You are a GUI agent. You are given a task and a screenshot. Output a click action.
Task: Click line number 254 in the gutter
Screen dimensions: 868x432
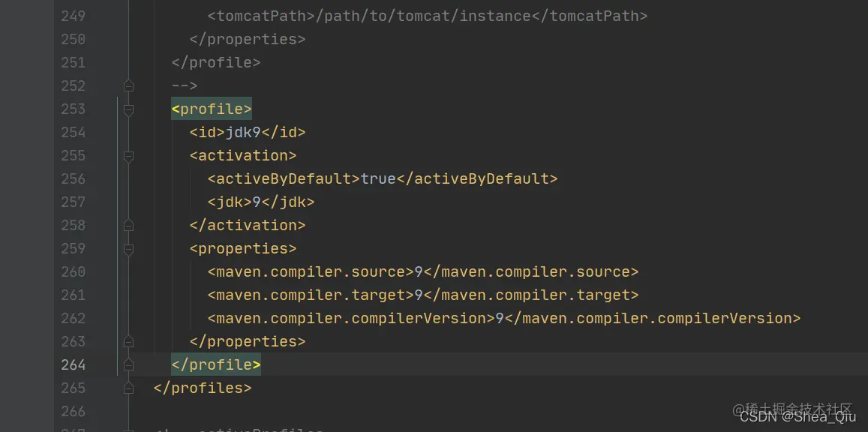[x=73, y=133]
